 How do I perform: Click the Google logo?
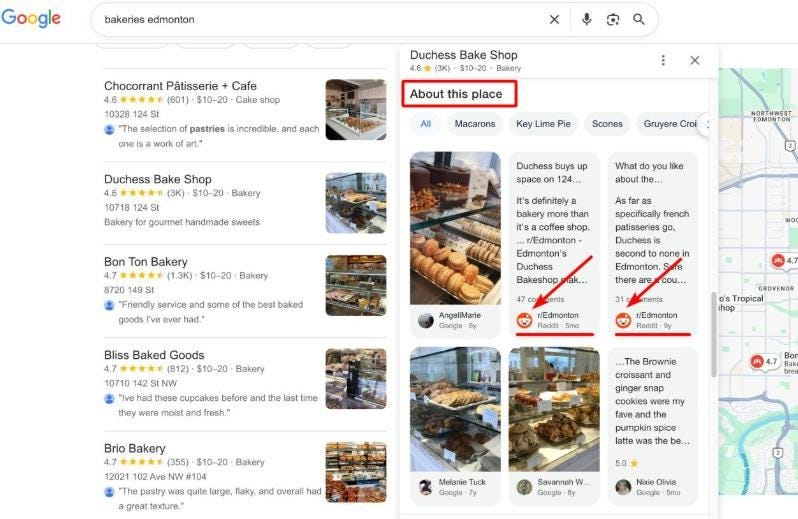click(x=31, y=18)
